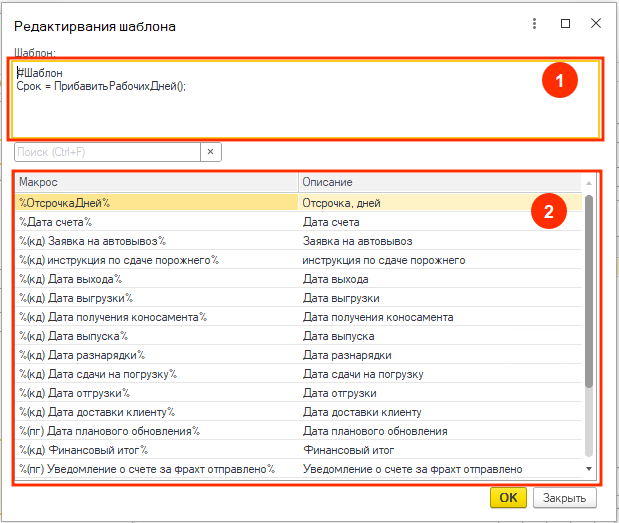619x523 pixels.
Task: Confirm with the yellow OK button
Action: 508,498
